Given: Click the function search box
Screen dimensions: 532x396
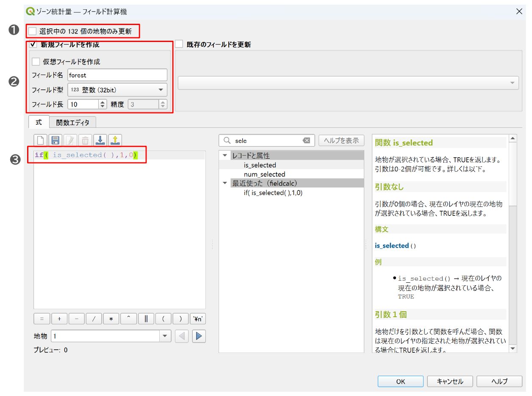Looking at the screenshot, I should point(266,141).
